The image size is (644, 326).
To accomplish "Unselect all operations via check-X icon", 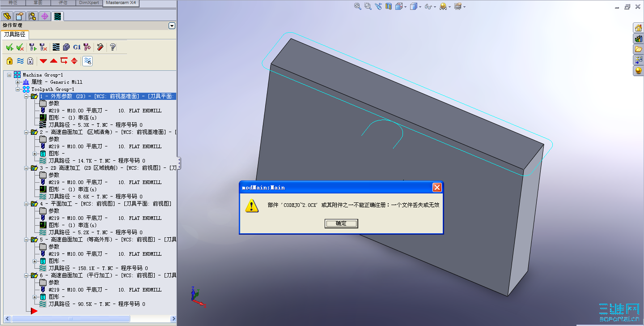I will pos(19,47).
